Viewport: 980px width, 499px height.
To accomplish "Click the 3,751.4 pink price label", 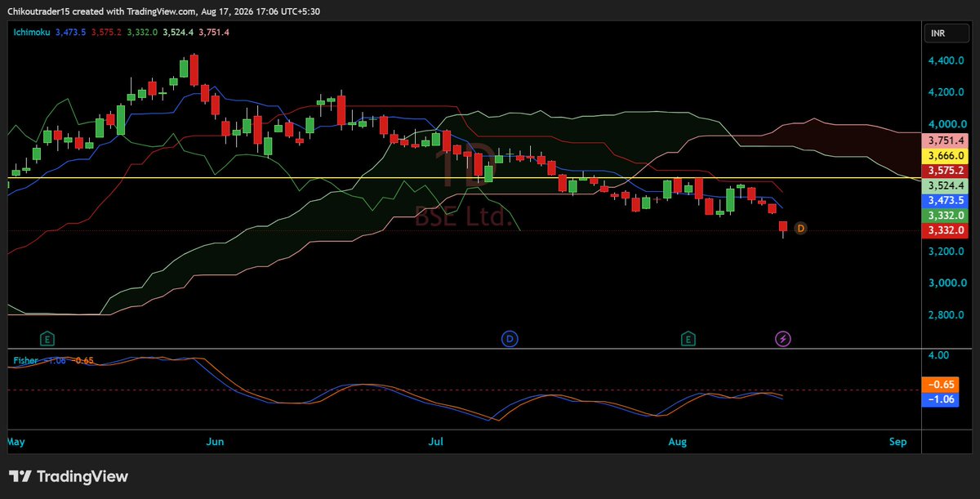I will click(945, 140).
